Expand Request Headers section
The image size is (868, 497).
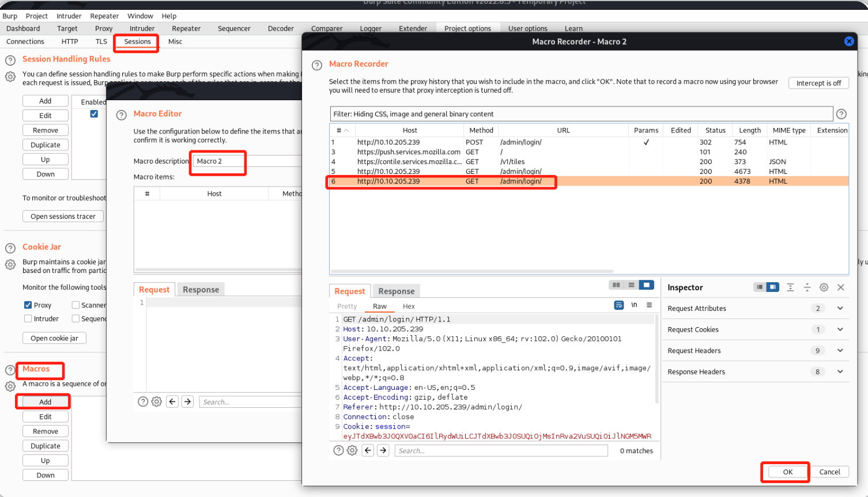(x=840, y=350)
